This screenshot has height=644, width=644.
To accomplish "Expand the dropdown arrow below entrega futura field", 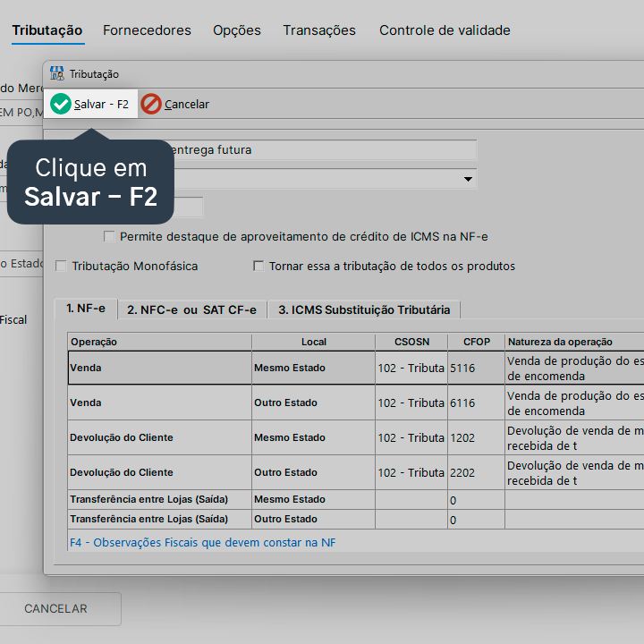I will (468, 179).
